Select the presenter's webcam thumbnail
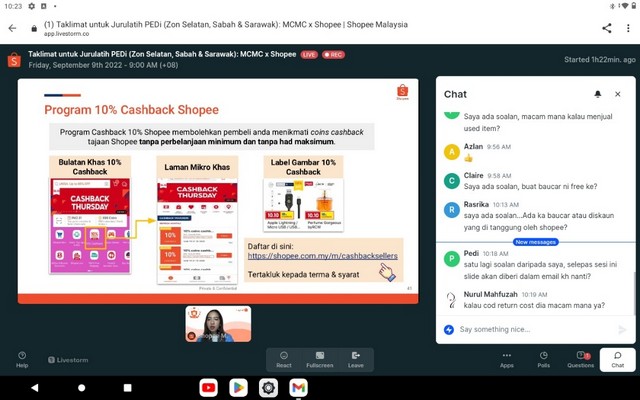The width and height of the screenshot is (640, 400). pyautogui.click(x=218, y=324)
